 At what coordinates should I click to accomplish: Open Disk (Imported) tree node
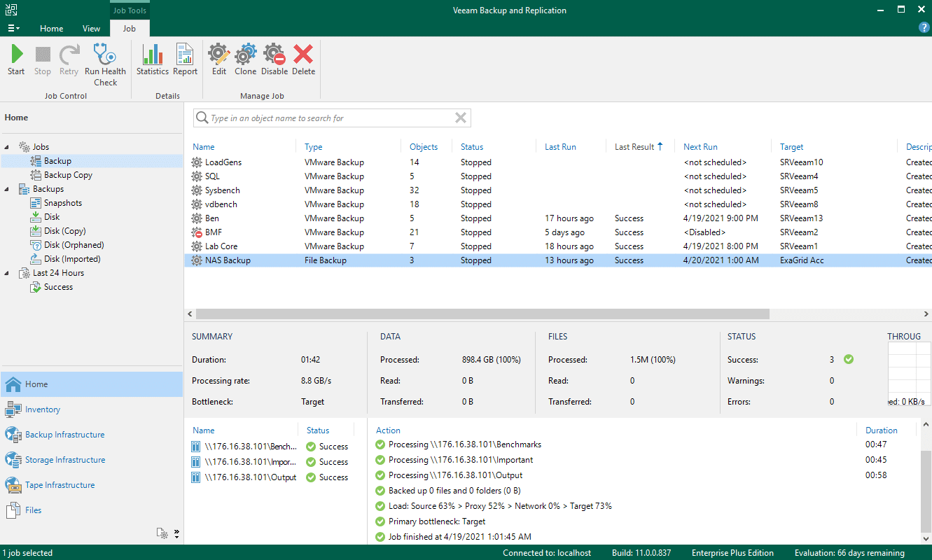point(72,259)
